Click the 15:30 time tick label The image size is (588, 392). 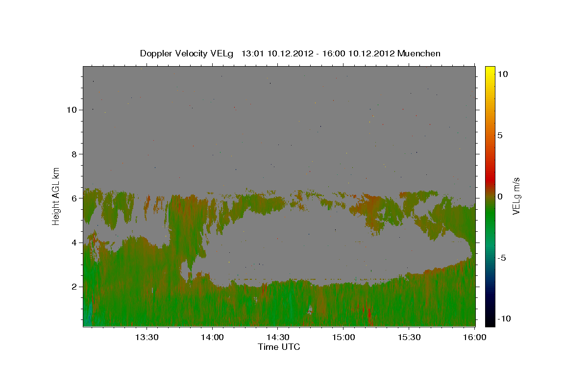(409, 338)
